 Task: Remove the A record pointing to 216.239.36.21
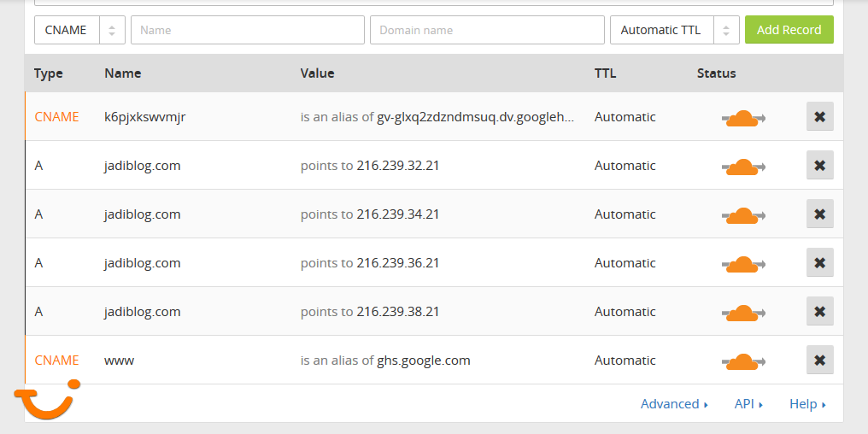(x=819, y=262)
